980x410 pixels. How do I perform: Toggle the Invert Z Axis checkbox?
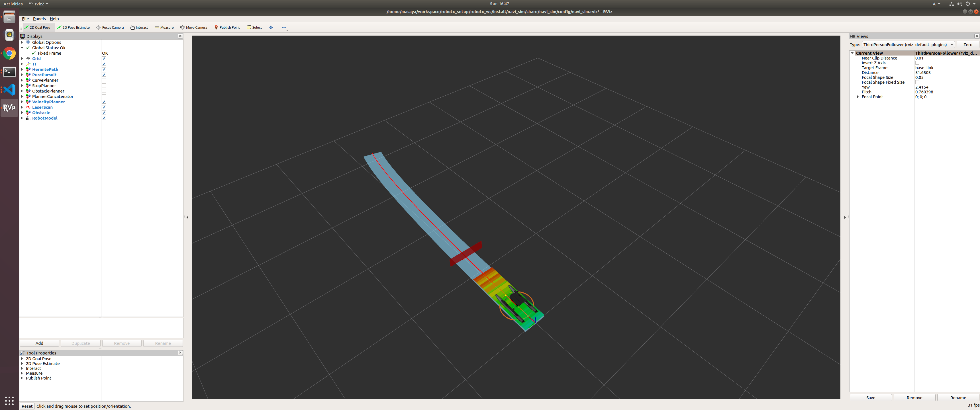pyautogui.click(x=917, y=63)
